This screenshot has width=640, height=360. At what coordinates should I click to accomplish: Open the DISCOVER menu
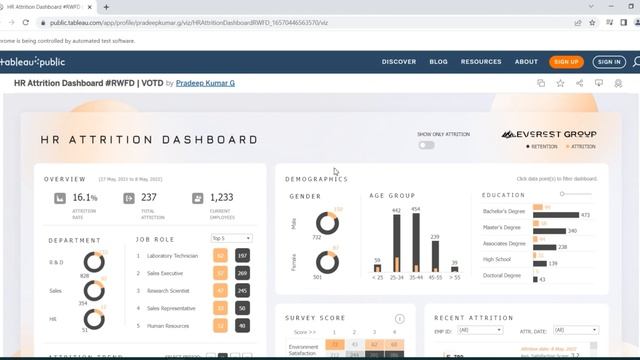pyautogui.click(x=399, y=62)
